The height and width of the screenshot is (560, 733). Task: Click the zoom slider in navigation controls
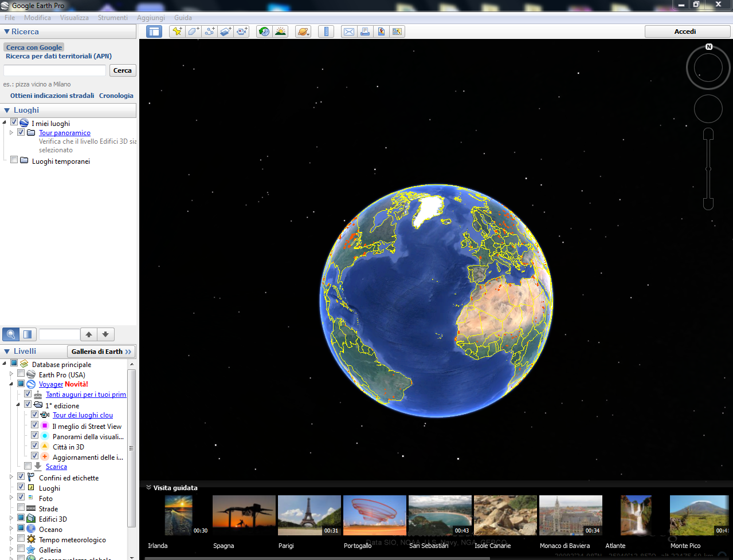coord(708,169)
